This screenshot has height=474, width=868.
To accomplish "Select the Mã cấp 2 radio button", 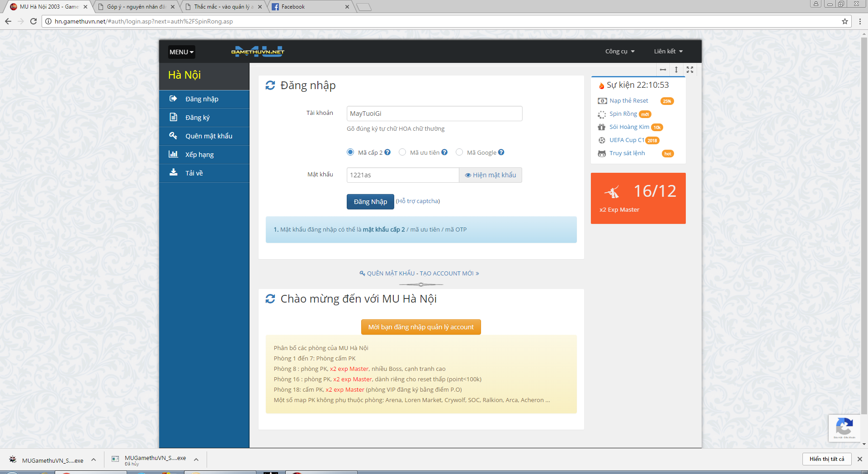I will [x=350, y=152].
